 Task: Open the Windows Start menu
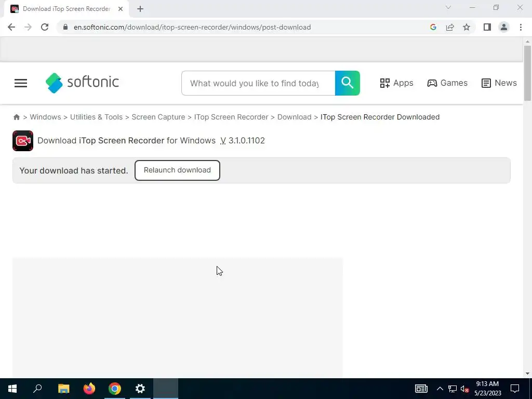pos(12,389)
